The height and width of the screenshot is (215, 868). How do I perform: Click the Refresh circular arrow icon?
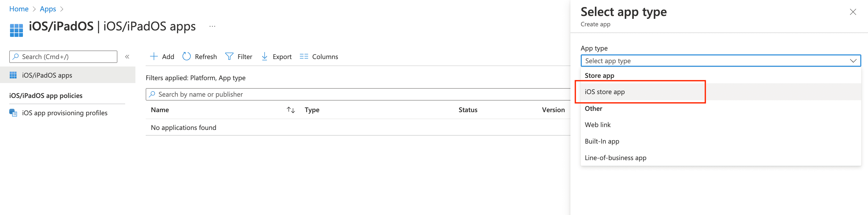point(186,56)
